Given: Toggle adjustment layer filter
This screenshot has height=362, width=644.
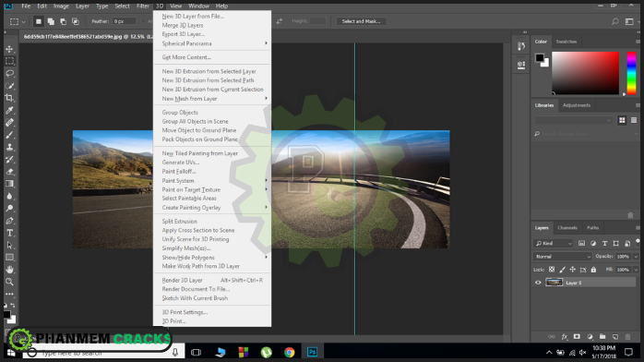Looking at the screenshot, I should pos(593,243).
